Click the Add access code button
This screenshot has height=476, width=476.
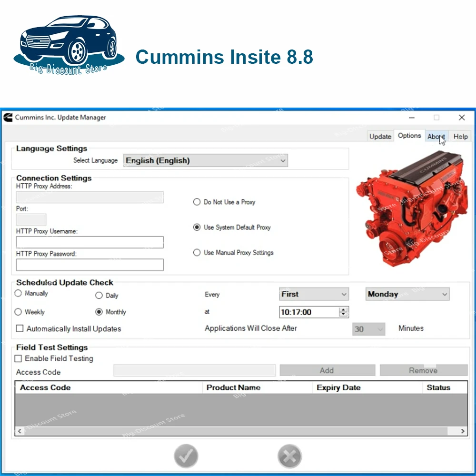327,370
